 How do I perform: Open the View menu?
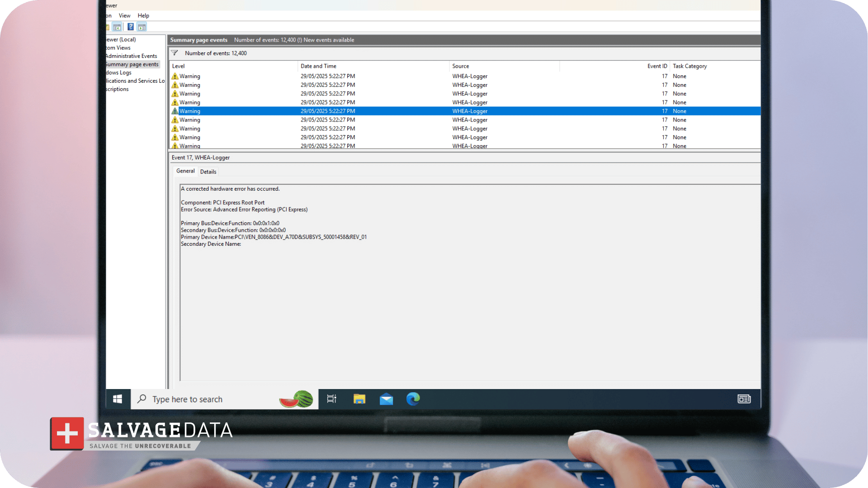pos(124,16)
